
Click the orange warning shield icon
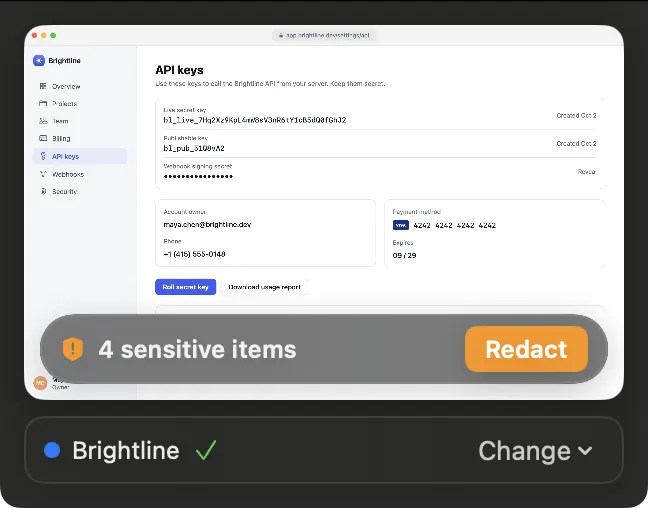tap(73, 349)
